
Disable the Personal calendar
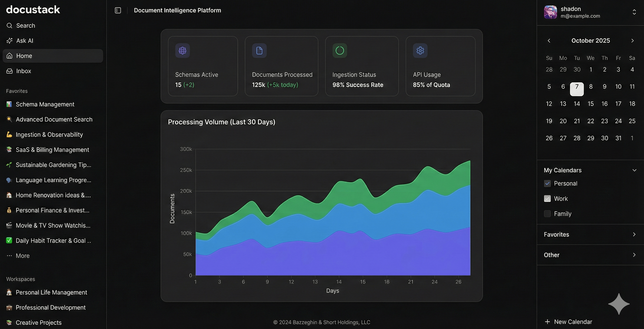click(x=547, y=183)
